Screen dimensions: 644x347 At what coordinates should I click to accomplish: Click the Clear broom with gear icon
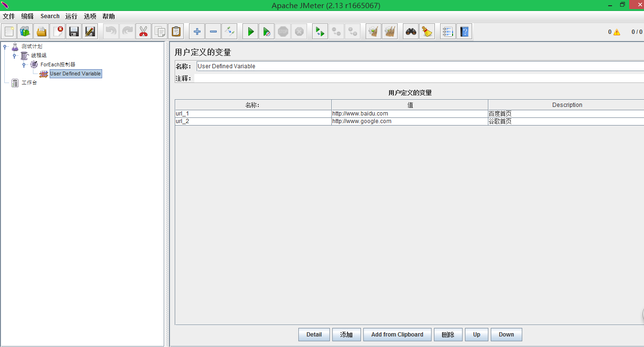[374, 32]
